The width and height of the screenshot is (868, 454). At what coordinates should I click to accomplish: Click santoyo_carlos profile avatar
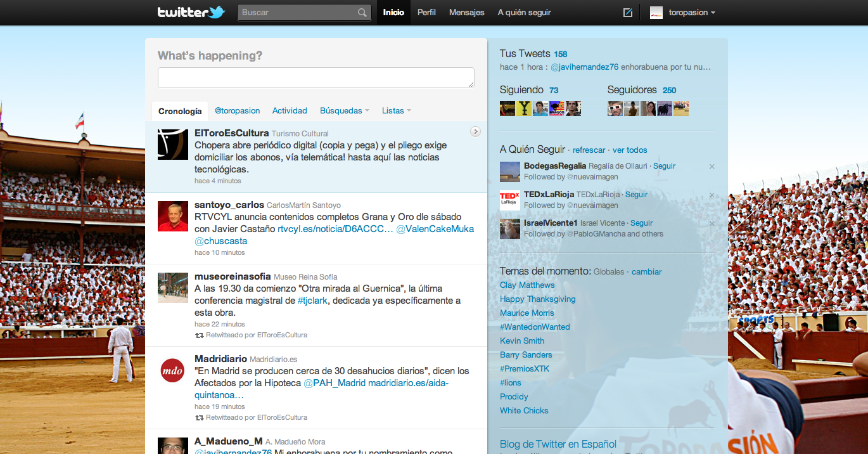pyautogui.click(x=172, y=216)
